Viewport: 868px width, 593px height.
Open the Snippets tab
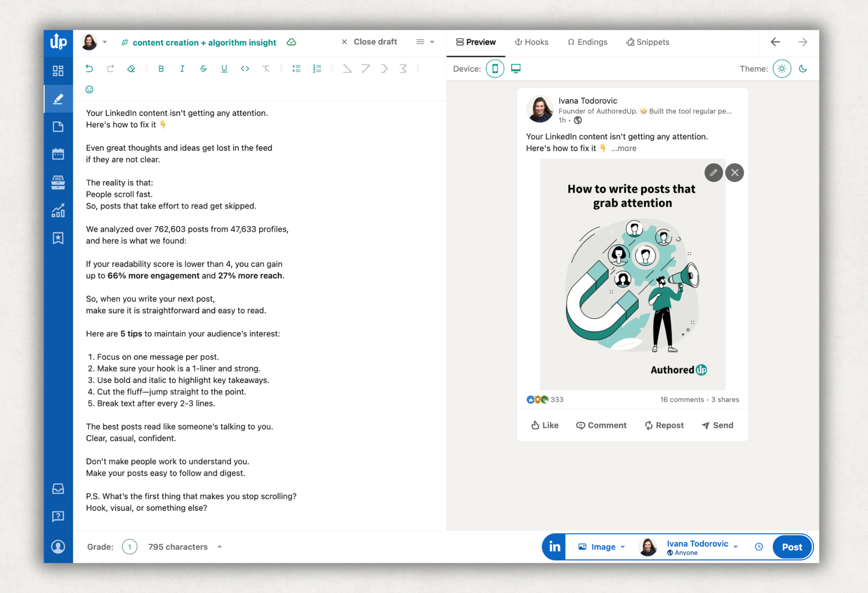click(x=647, y=42)
